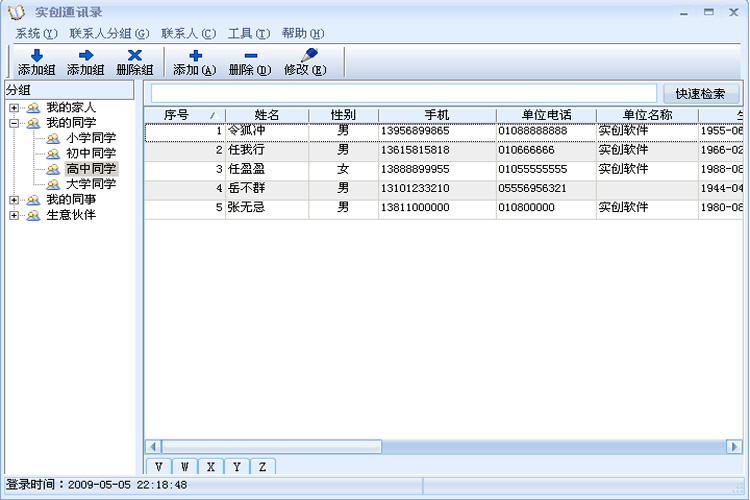The height and width of the screenshot is (500, 750).
Task: Sort by the 序号 column header
Action: pos(185,115)
